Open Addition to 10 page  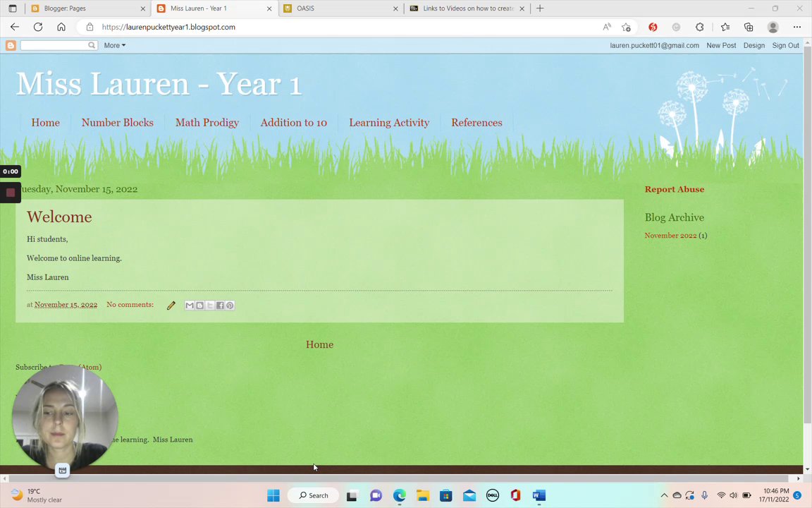[x=294, y=123]
